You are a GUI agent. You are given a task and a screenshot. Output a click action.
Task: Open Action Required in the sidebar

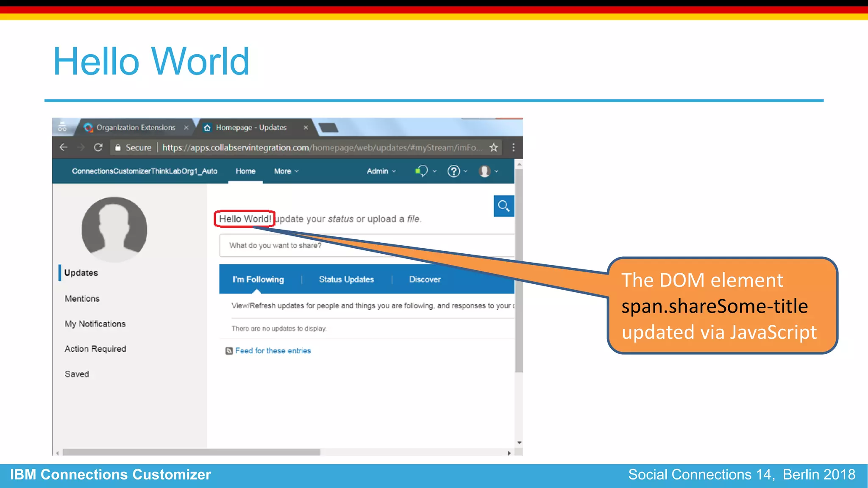[95, 349]
